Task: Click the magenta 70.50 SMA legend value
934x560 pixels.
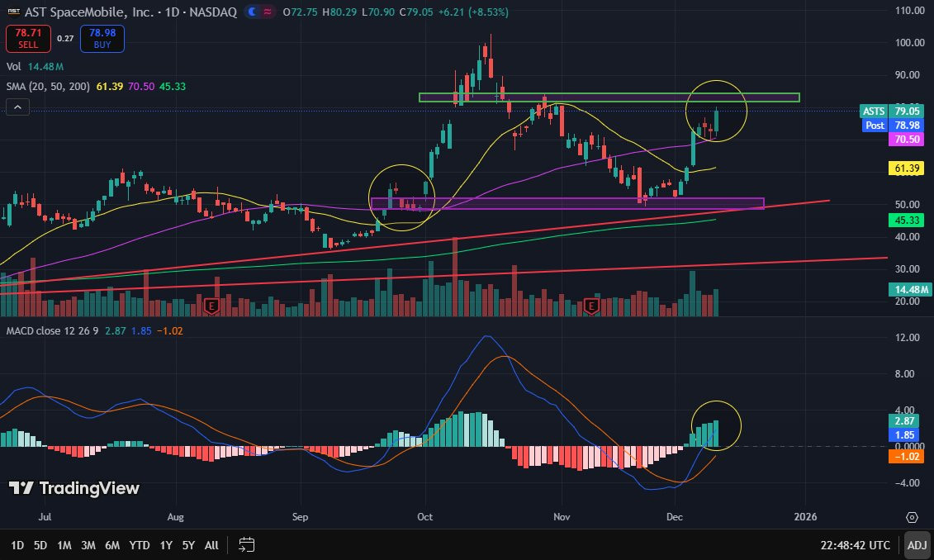Action: (x=141, y=87)
